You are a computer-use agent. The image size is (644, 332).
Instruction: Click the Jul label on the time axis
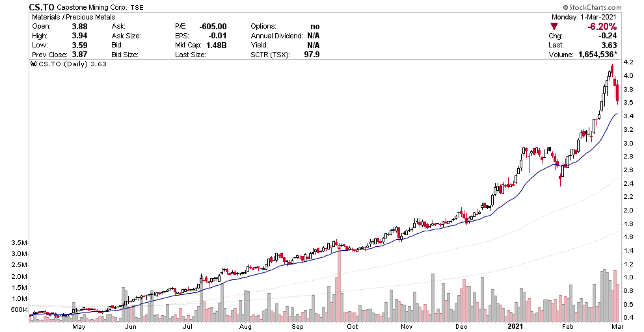pyautogui.click(x=188, y=327)
